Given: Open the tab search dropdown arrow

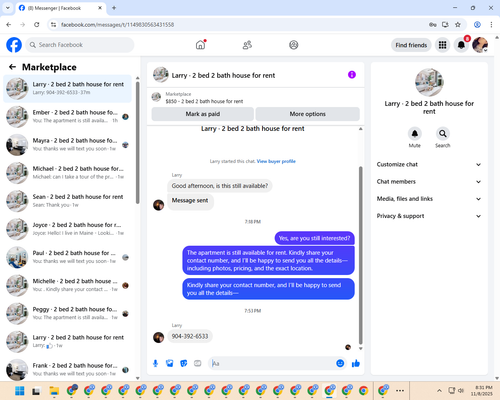Looking at the screenshot, I should [x=7, y=8].
